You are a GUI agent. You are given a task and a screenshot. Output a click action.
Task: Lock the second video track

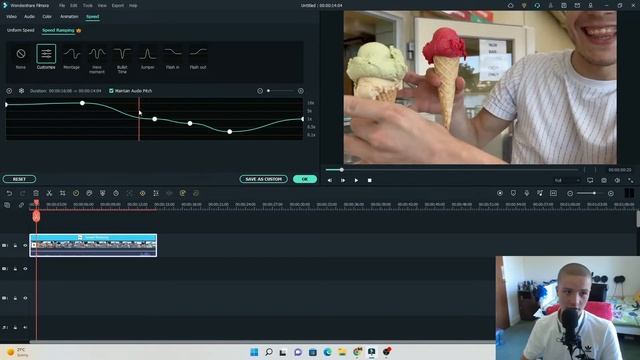coord(15,269)
